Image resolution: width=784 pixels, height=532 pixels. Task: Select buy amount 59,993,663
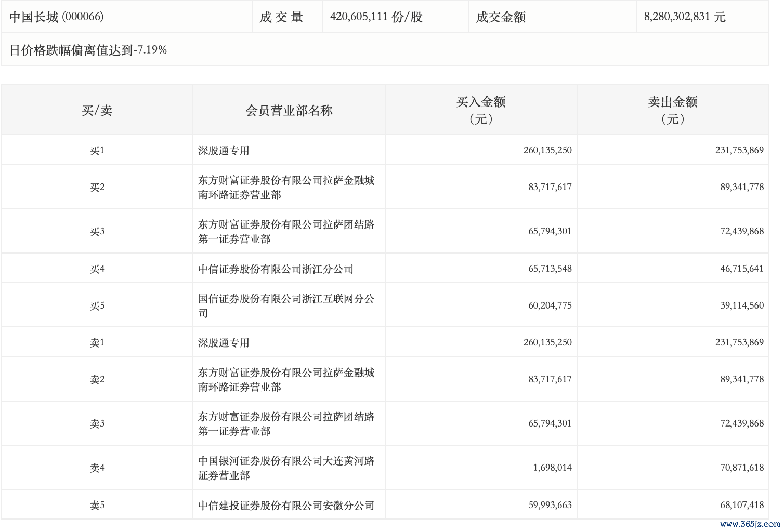(550, 505)
